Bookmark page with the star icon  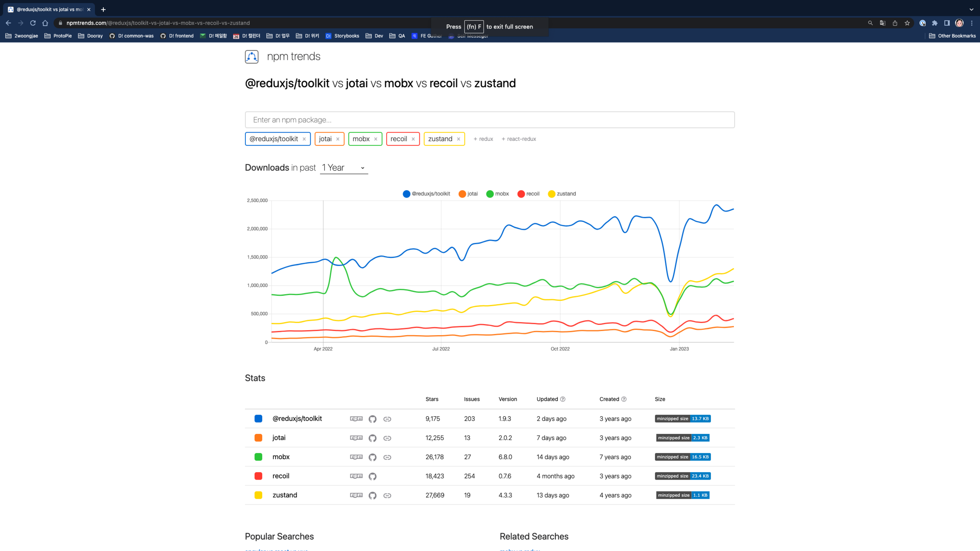pyautogui.click(x=907, y=23)
